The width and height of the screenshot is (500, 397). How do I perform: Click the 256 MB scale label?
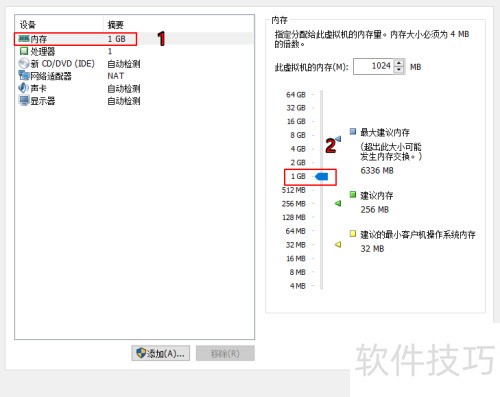[x=294, y=204]
